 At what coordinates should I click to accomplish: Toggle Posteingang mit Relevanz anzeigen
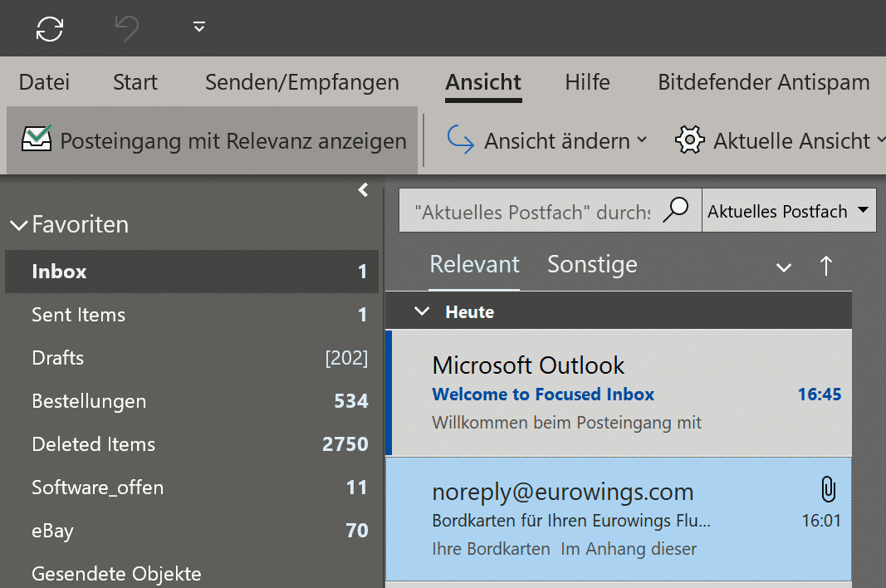coord(213,140)
